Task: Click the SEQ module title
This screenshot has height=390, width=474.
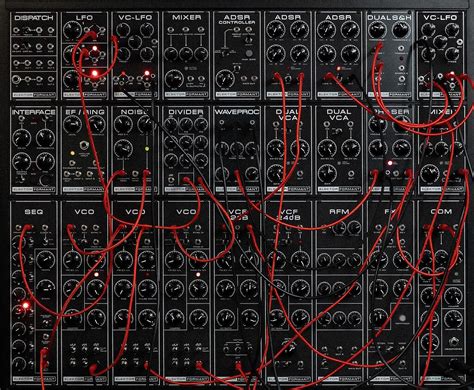Action: [33, 212]
